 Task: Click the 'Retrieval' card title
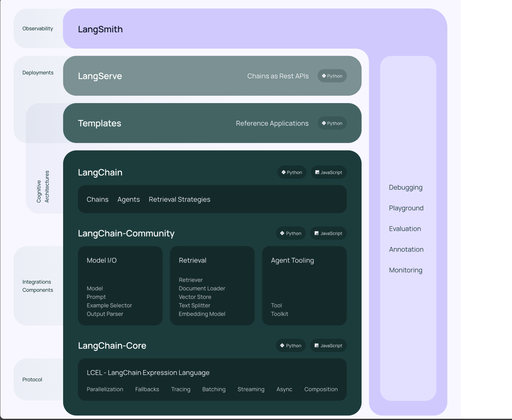192,260
